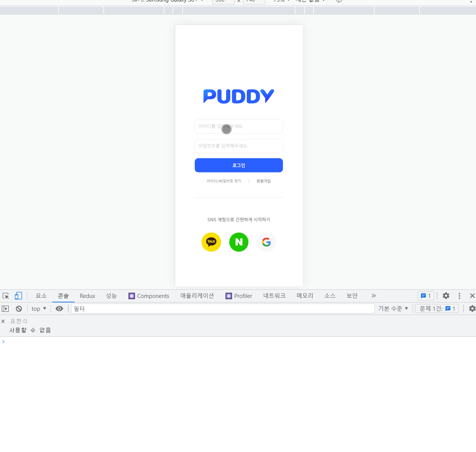Open the 기본 수준 log level dropdown
This screenshot has height=452, width=476.
click(393, 309)
